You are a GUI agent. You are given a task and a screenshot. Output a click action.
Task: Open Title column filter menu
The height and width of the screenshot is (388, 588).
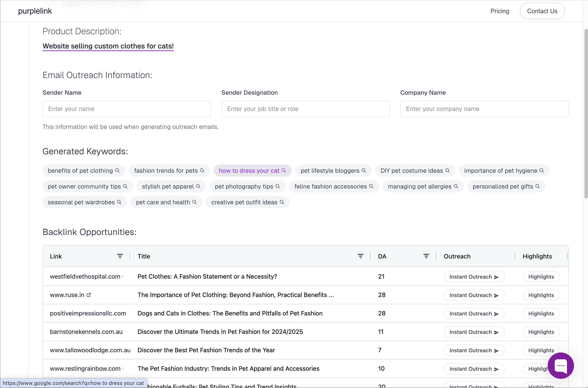(x=361, y=256)
